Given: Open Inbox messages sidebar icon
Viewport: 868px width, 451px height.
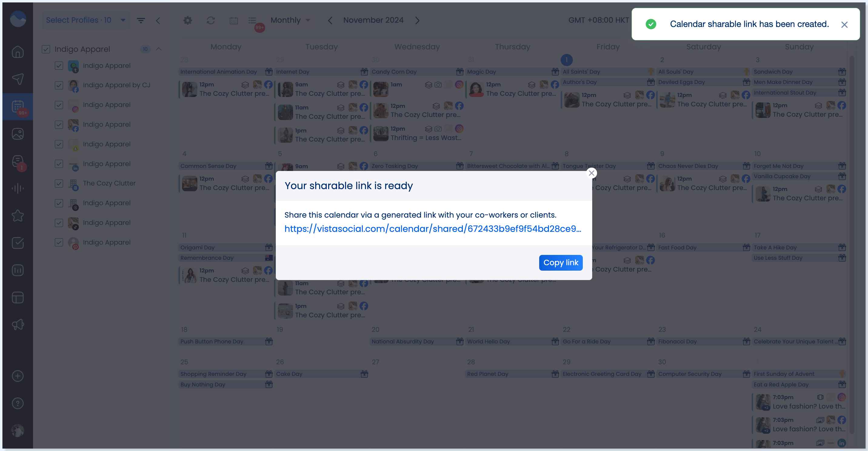Looking at the screenshot, I should click(18, 161).
